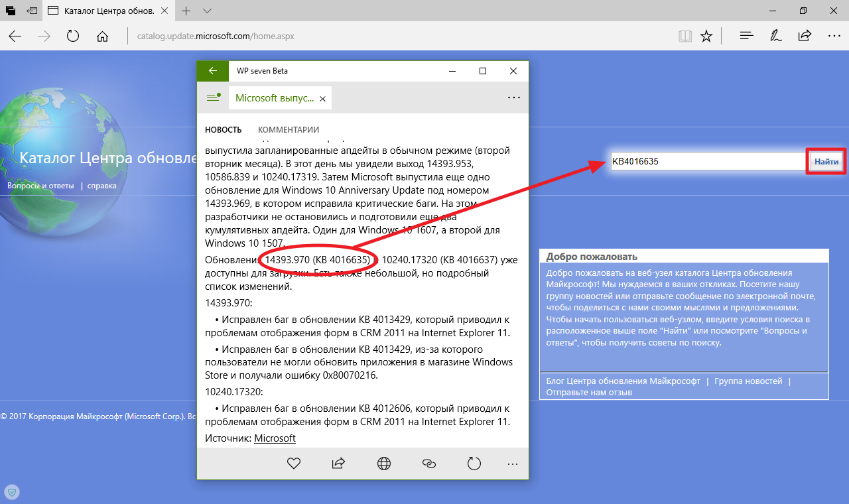Share the page from the Edge toolbar
The width and height of the screenshot is (849, 504).
pos(805,36)
